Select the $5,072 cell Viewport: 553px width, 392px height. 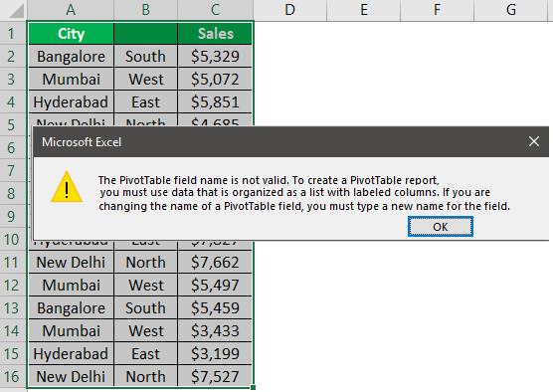(x=215, y=79)
